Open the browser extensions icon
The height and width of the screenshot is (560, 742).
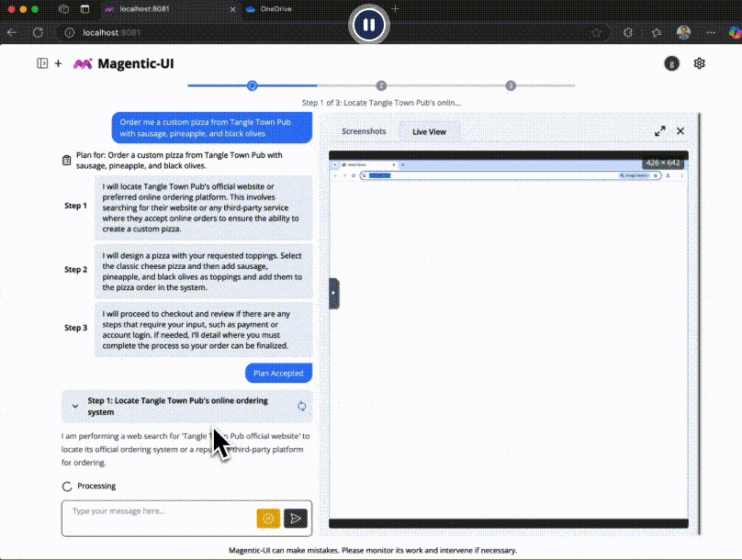628,33
